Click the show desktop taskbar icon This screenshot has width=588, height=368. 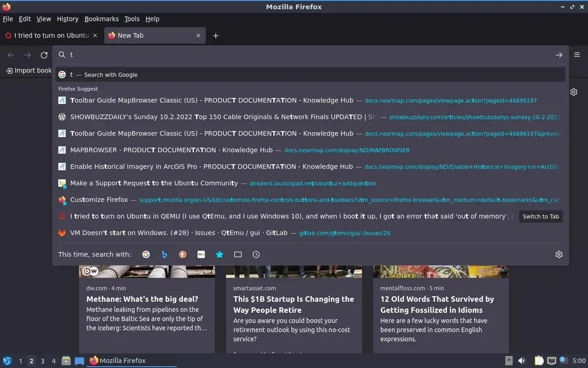79,361
